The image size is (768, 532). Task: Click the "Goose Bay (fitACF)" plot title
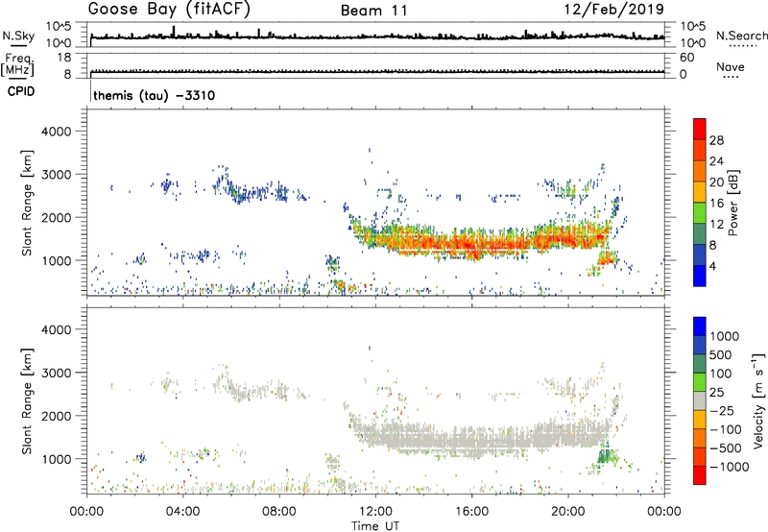pos(169,10)
